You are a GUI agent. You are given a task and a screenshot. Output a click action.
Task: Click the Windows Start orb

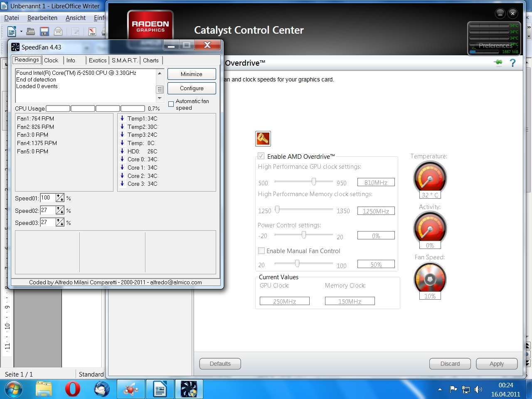(14, 389)
